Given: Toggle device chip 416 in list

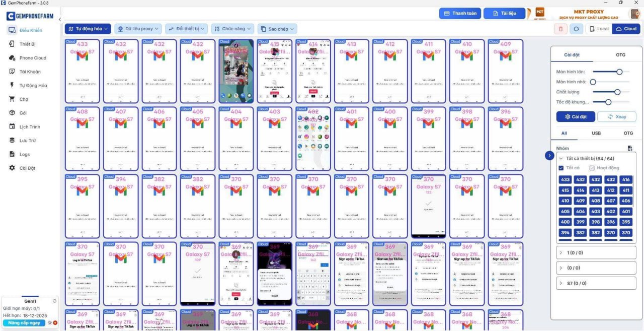Looking at the screenshot, I should pyautogui.click(x=626, y=180).
